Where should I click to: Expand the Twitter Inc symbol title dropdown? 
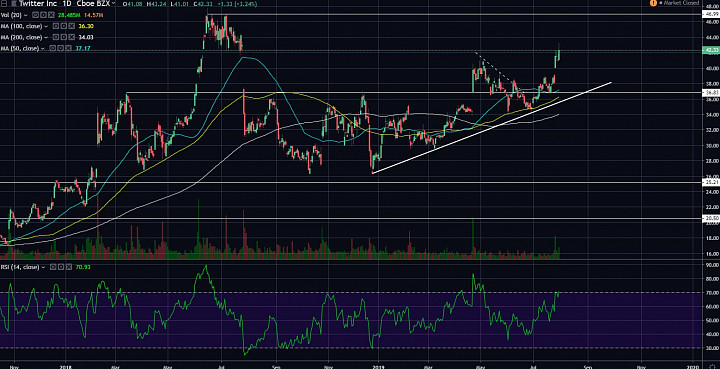click(x=113, y=3)
